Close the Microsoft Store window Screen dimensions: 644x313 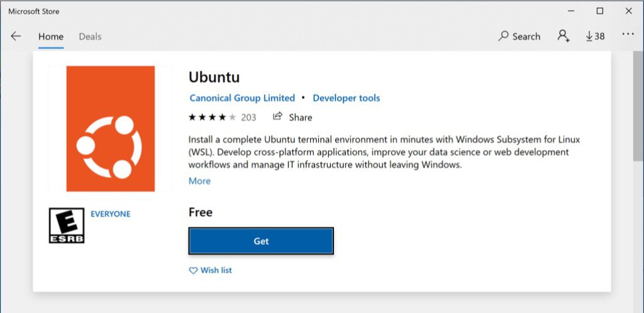coord(629,11)
